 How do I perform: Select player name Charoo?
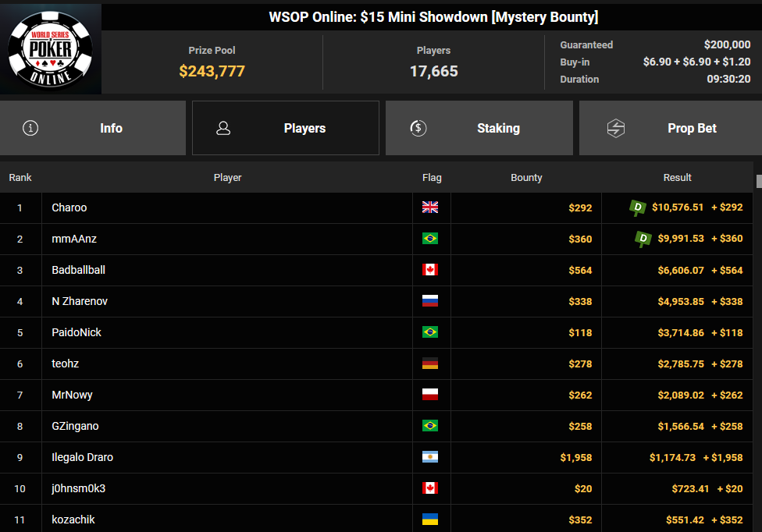pos(69,207)
